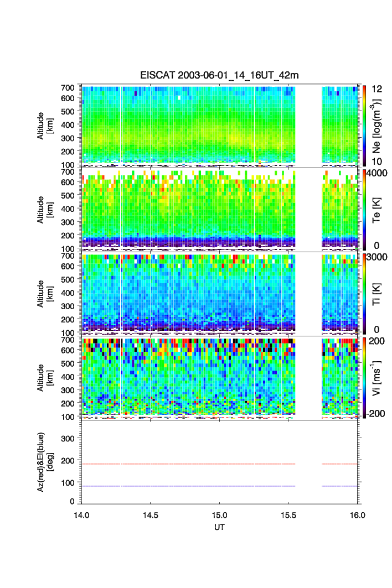Select the electron density (Ne) plot panel

[188, 126]
